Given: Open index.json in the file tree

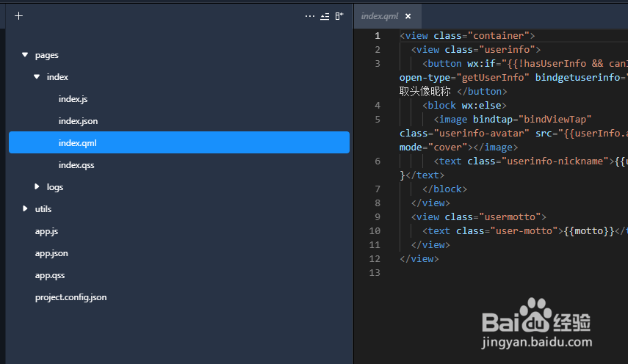Looking at the screenshot, I should pos(78,121).
